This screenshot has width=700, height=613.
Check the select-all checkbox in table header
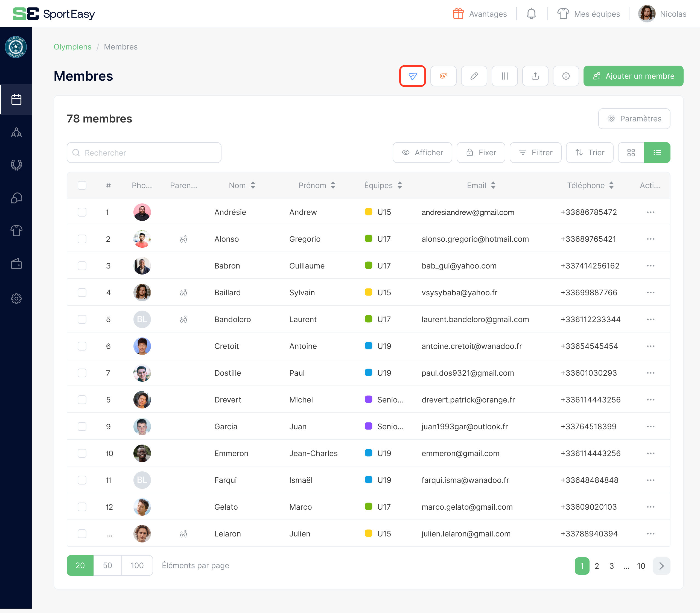pos(82,185)
